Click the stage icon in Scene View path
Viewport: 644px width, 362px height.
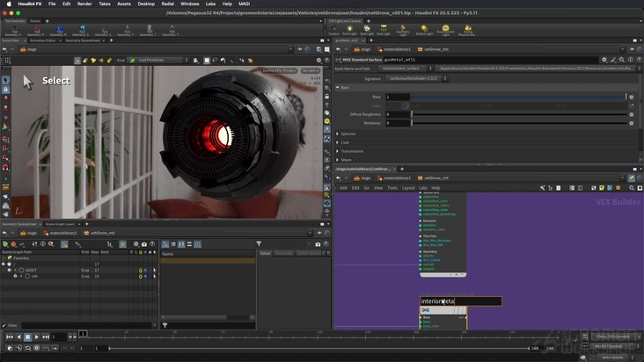(24, 49)
